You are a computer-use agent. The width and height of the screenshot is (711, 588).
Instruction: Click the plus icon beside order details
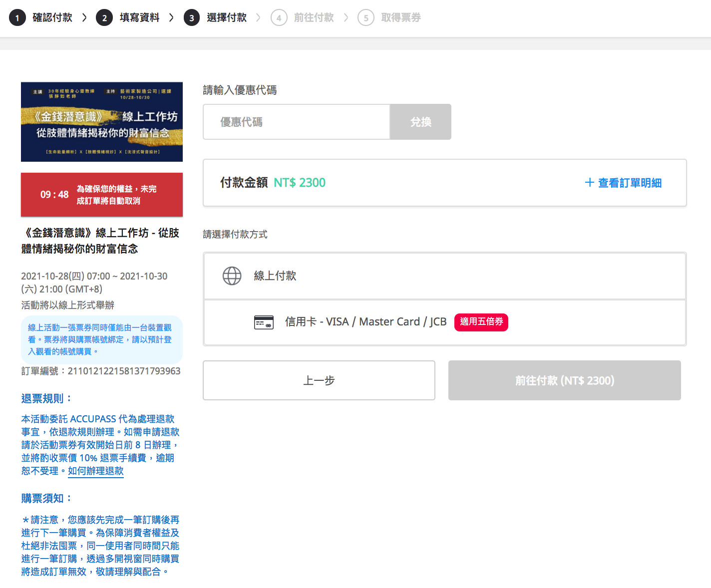[x=589, y=183]
